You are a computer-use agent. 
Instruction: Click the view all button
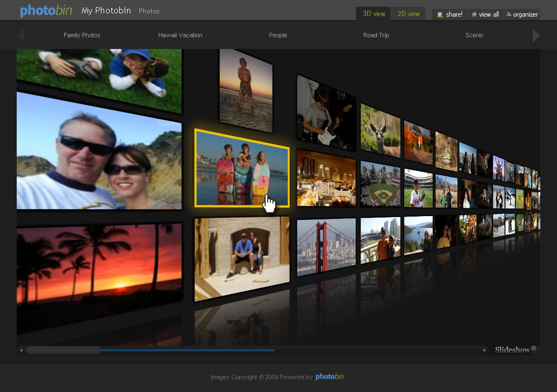pyautogui.click(x=486, y=14)
